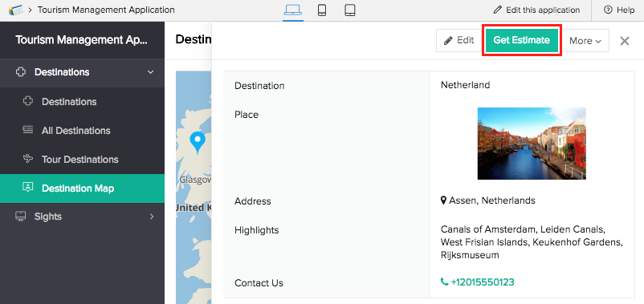Close the record detail panel
The image size is (644, 304).
pyautogui.click(x=624, y=41)
